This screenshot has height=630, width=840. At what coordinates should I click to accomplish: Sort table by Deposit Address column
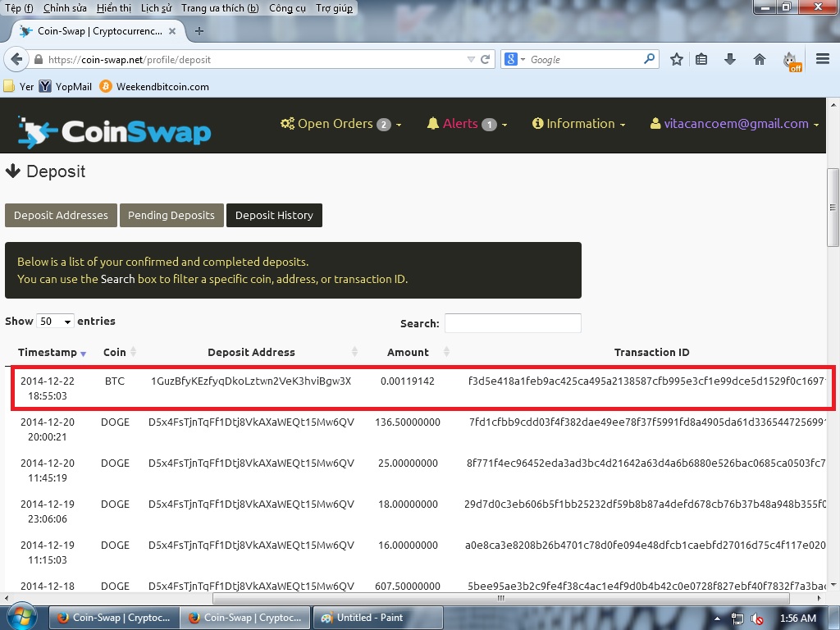(x=251, y=353)
